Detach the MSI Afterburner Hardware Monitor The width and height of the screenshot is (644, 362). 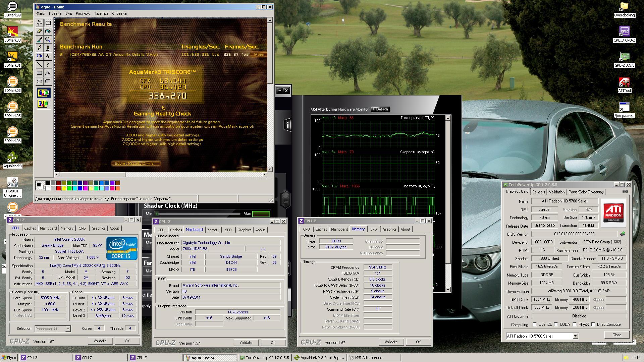(x=380, y=109)
